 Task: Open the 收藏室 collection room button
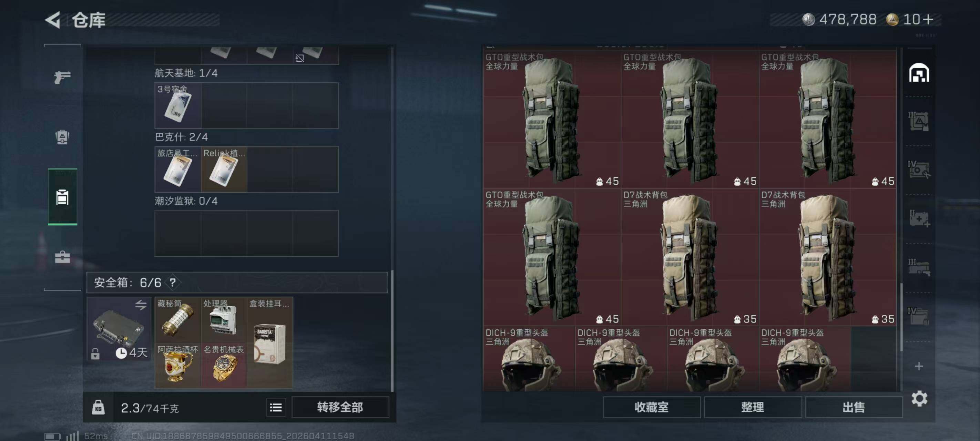click(x=651, y=407)
